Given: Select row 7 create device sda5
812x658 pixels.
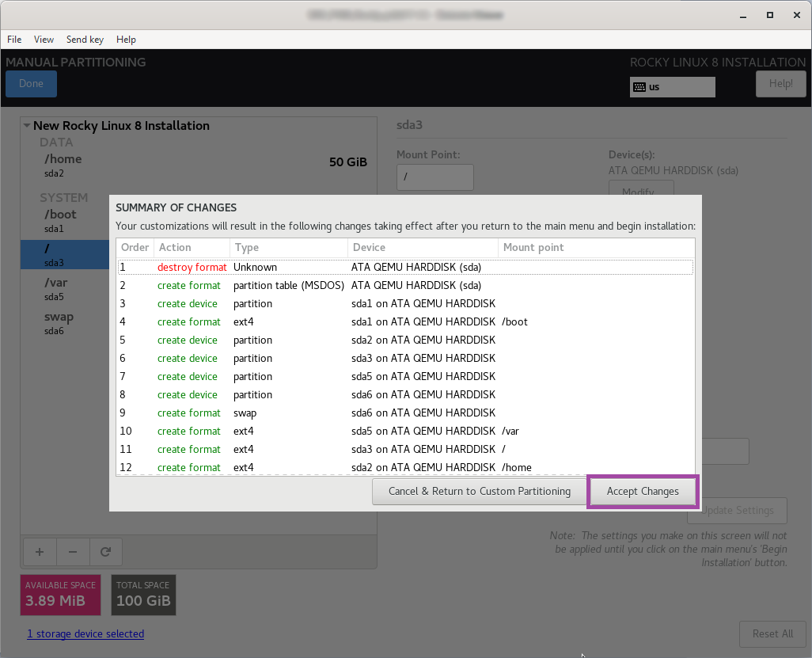Looking at the screenshot, I should (405, 376).
